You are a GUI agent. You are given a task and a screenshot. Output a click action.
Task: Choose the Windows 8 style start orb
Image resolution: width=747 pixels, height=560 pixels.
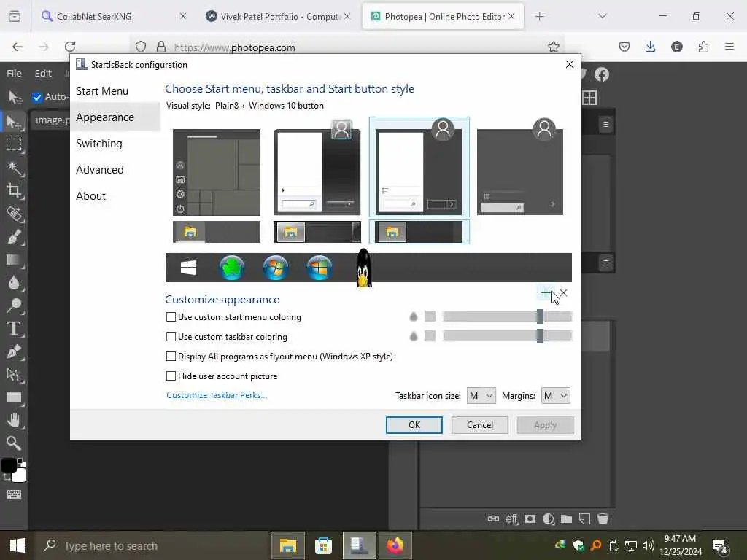pyautogui.click(x=320, y=268)
